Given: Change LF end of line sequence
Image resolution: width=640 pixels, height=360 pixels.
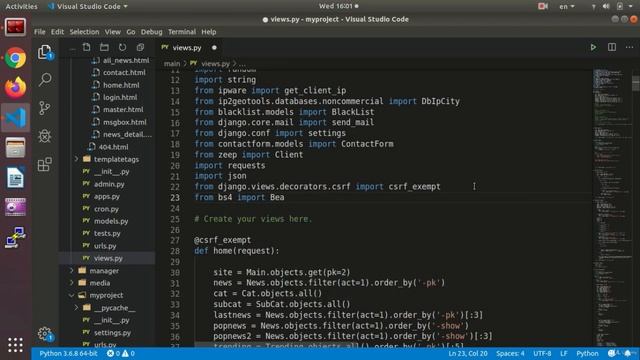Looking at the screenshot, I should 564,353.
